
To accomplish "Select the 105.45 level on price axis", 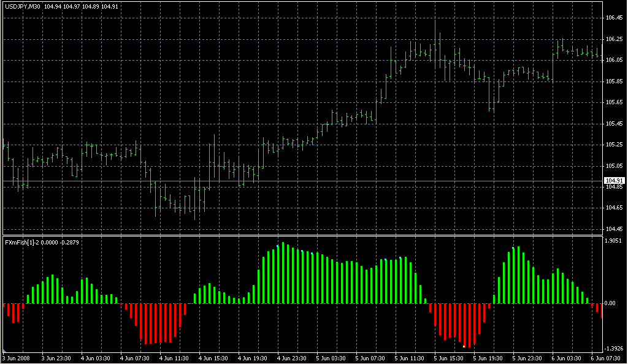I will (x=614, y=124).
